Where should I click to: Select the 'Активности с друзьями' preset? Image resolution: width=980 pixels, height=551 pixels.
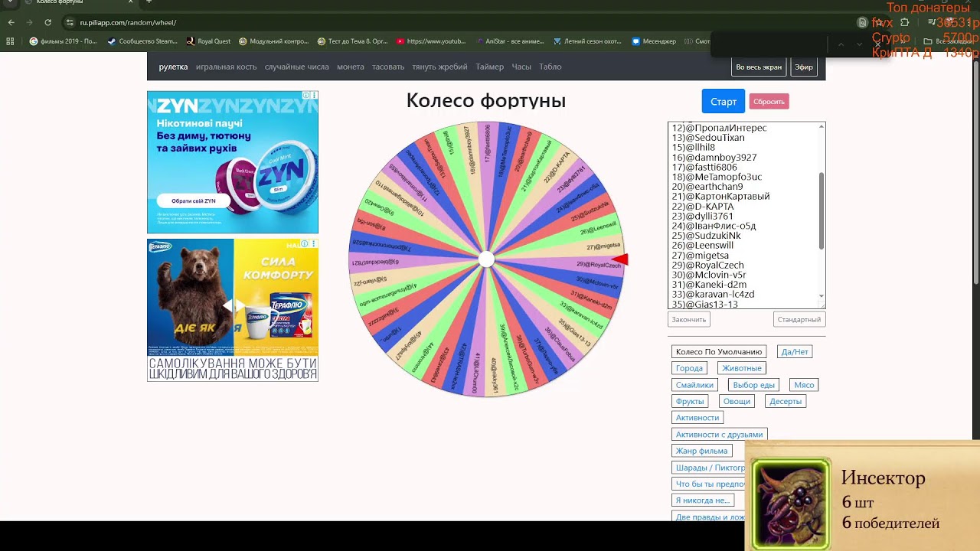pyautogui.click(x=719, y=435)
